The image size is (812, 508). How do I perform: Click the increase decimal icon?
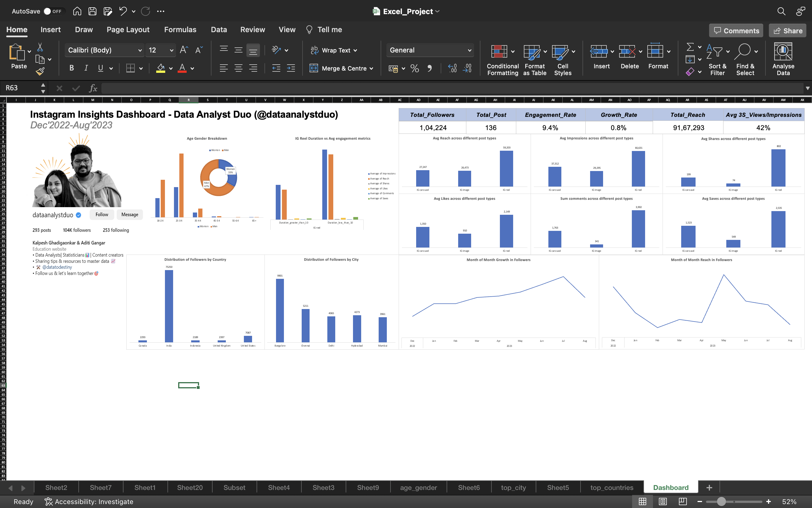452,68
